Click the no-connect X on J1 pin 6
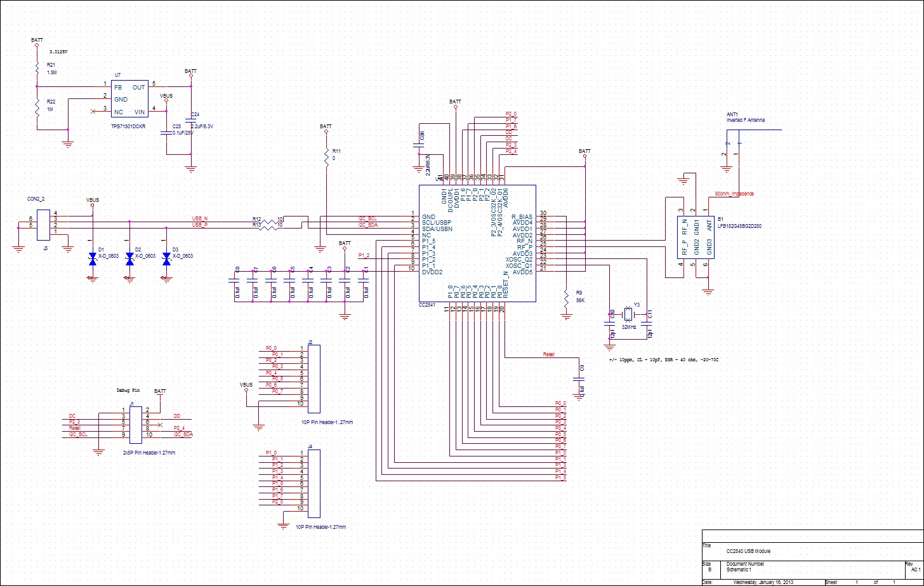The height and width of the screenshot is (586, 924). tap(160, 425)
